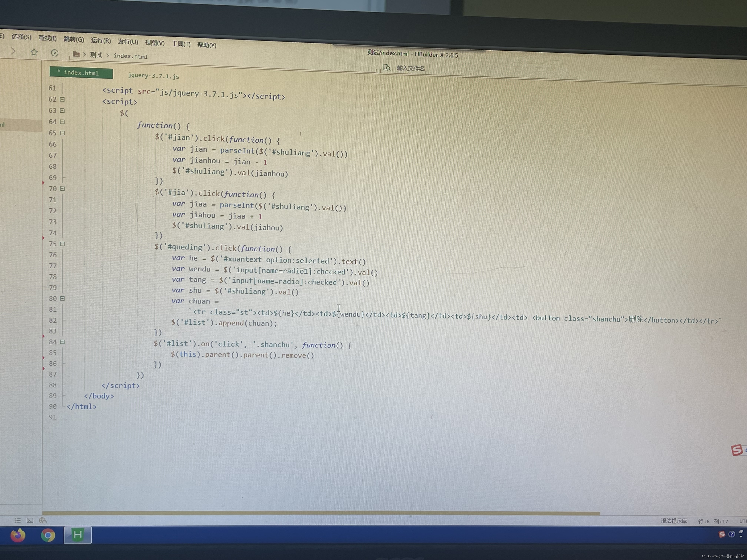
Task: Click the 'var chuan =' code line
Action: [195, 301]
